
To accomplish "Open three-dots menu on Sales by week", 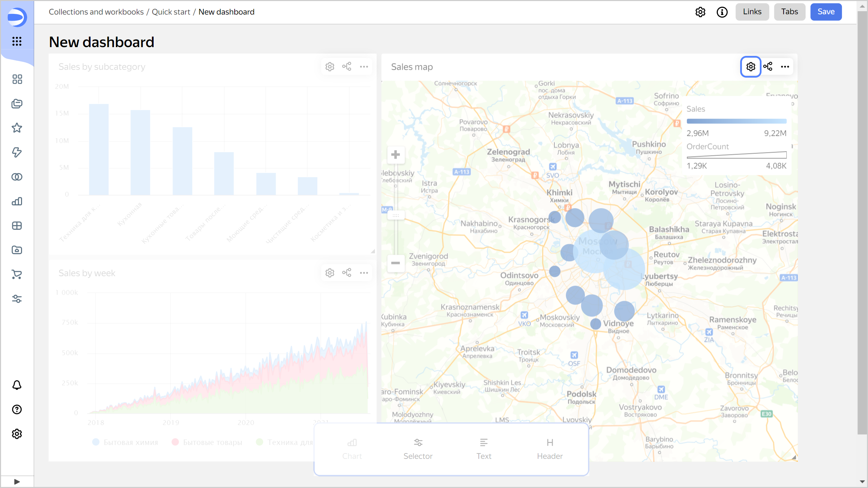I will coord(364,273).
